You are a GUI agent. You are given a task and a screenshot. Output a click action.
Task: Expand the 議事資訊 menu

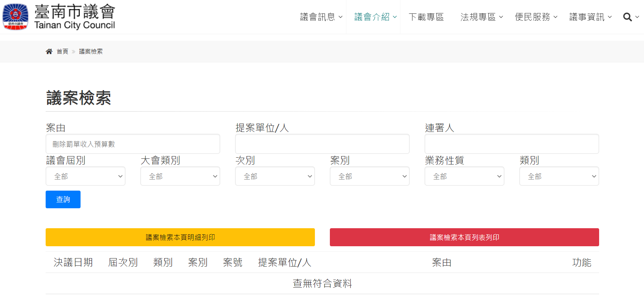(x=590, y=17)
